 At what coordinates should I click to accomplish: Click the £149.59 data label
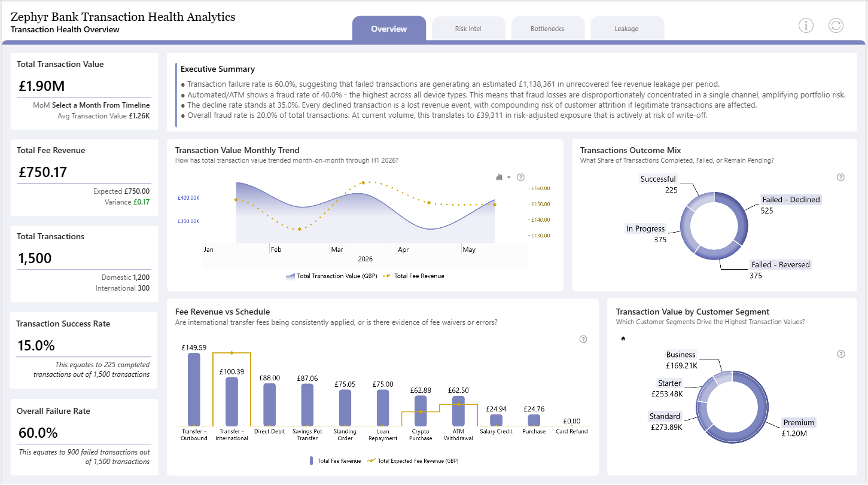[194, 347]
